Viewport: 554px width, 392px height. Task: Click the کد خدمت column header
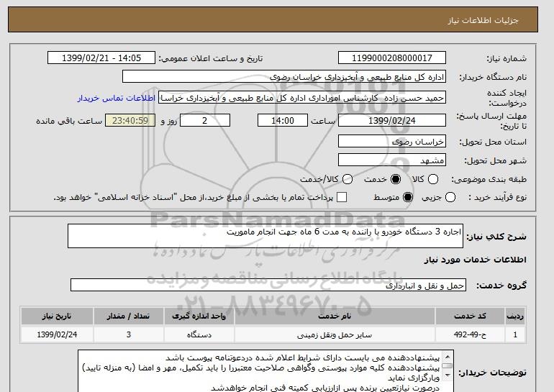pyautogui.click(x=470, y=316)
